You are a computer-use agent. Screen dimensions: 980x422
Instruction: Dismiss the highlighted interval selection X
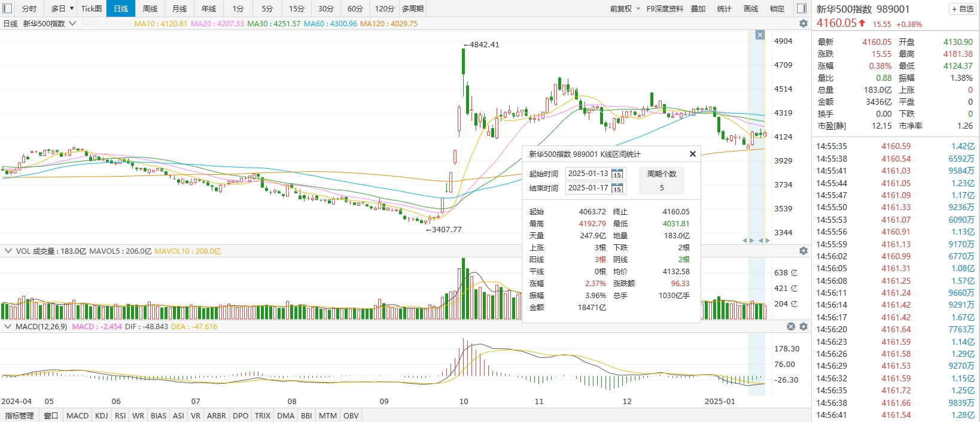tap(760, 35)
